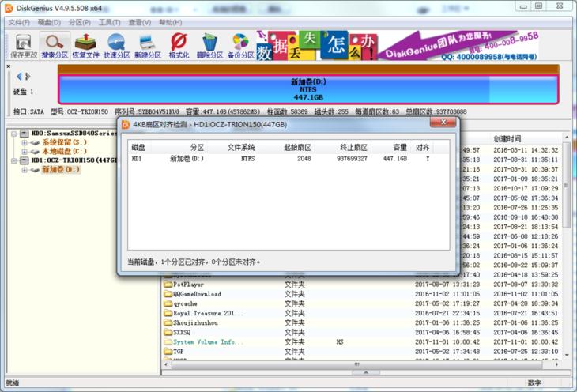
Task: Click the DiskGenius title bar app icon
Action: [x=9, y=8]
